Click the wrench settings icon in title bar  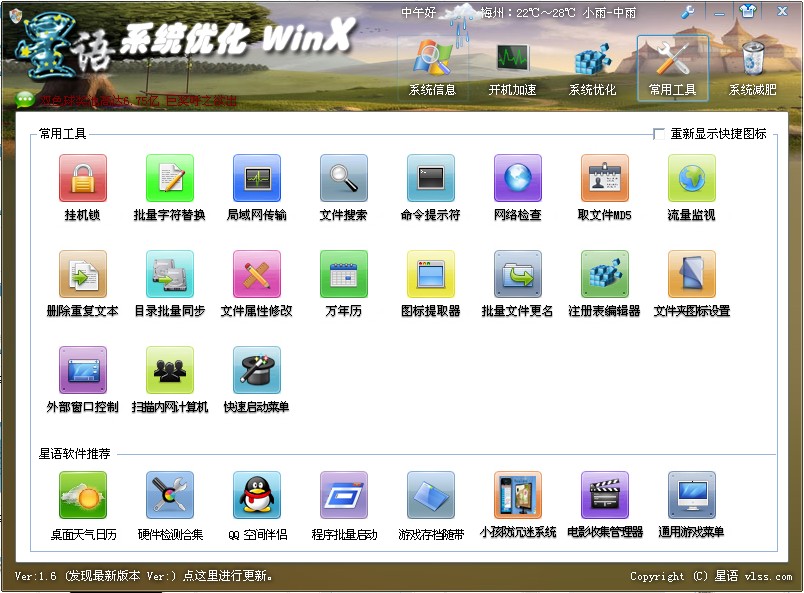pyautogui.click(x=688, y=13)
